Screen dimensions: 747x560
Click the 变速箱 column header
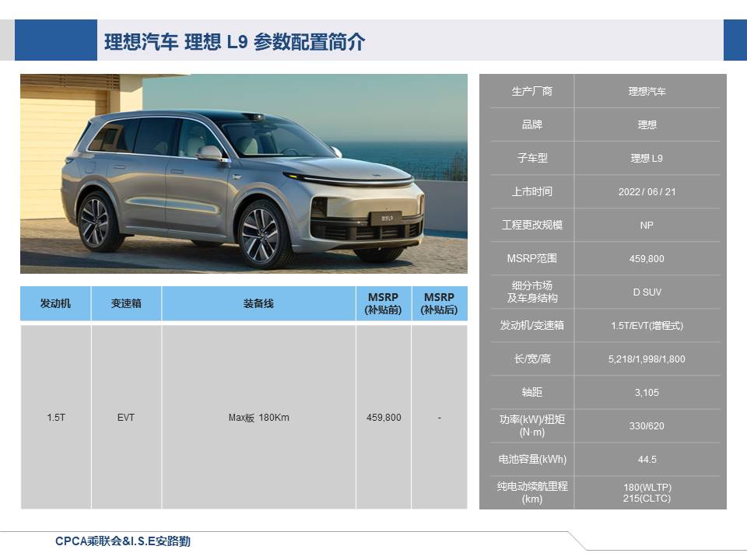tap(126, 303)
